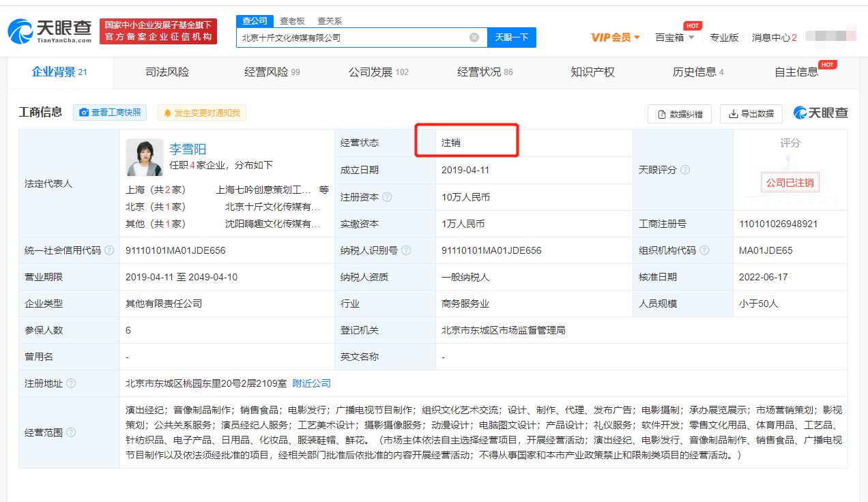Open the 司法风险 tab
This screenshot has height=502, width=868.
(x=167, y=72)
